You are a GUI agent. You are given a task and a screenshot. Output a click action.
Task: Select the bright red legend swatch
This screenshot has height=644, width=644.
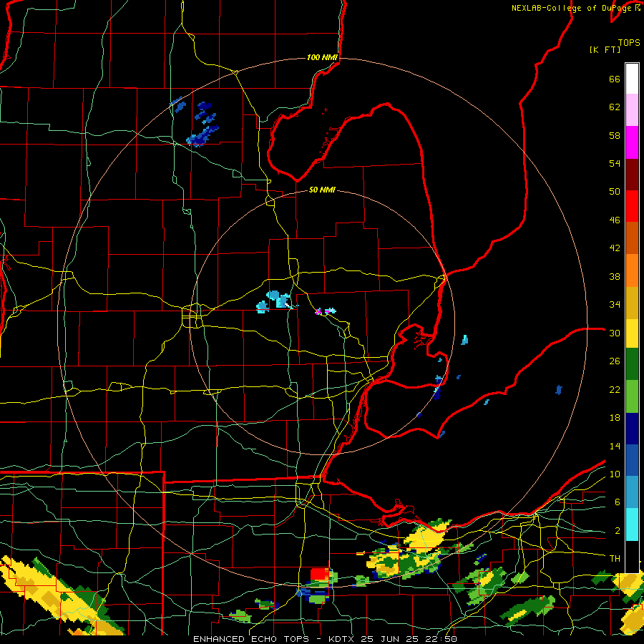[x=632, y=206]
